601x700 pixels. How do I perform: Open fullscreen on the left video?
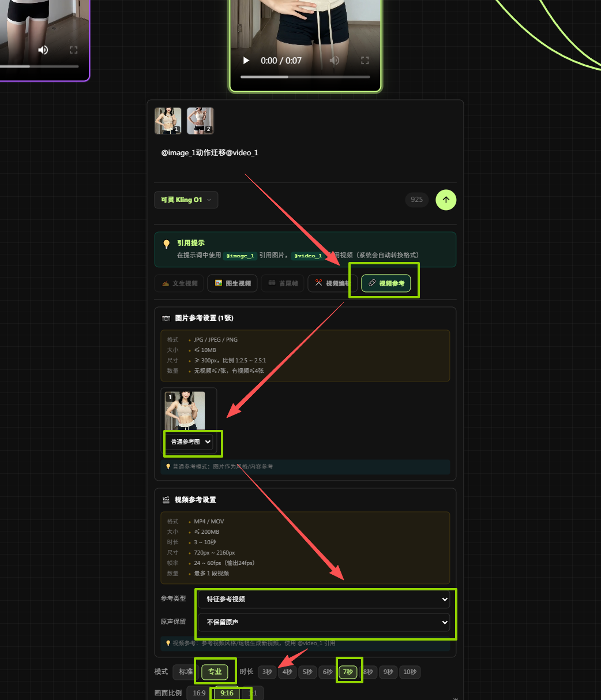click(73, 50)
